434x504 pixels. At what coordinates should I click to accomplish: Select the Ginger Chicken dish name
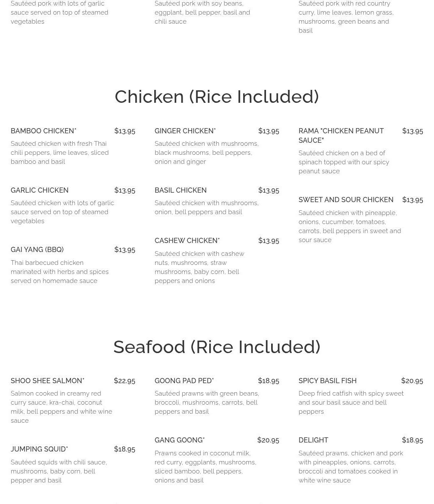tap(185, 131)
